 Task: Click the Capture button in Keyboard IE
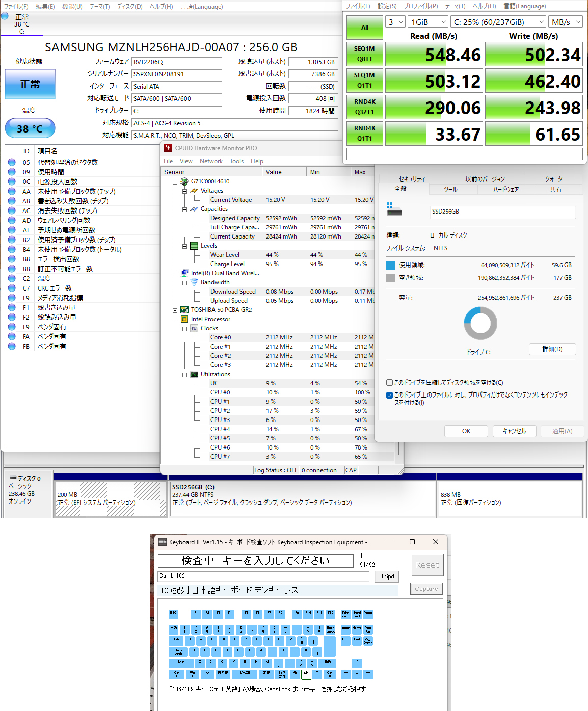click(426, 589)
